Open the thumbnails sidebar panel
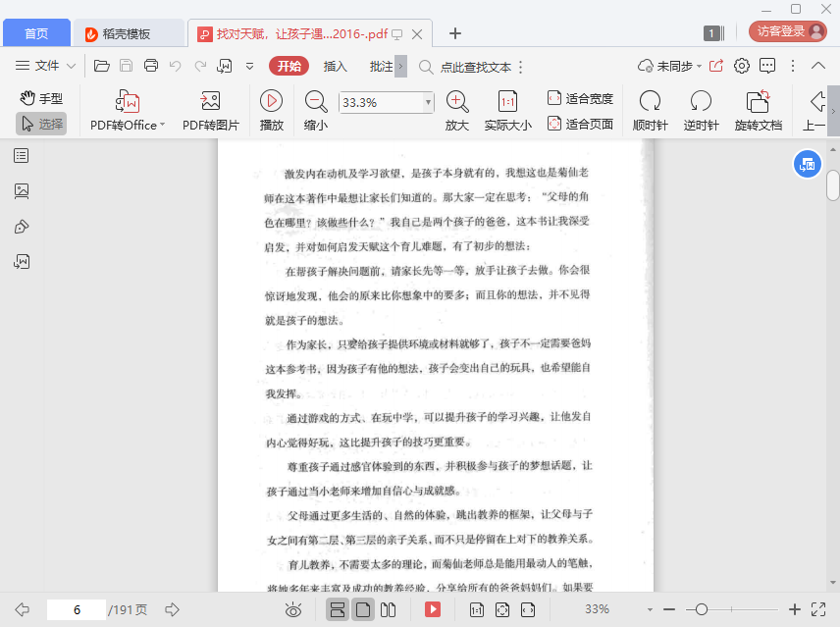This screenshot has width=840, height=627. pyautogui.click(x=22, y=191)
